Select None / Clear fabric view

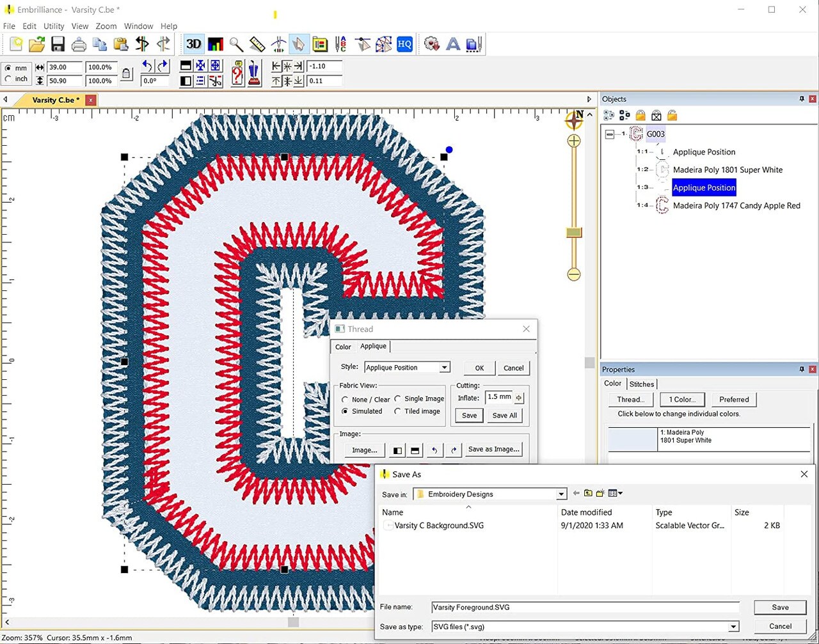tap(346, 398)
